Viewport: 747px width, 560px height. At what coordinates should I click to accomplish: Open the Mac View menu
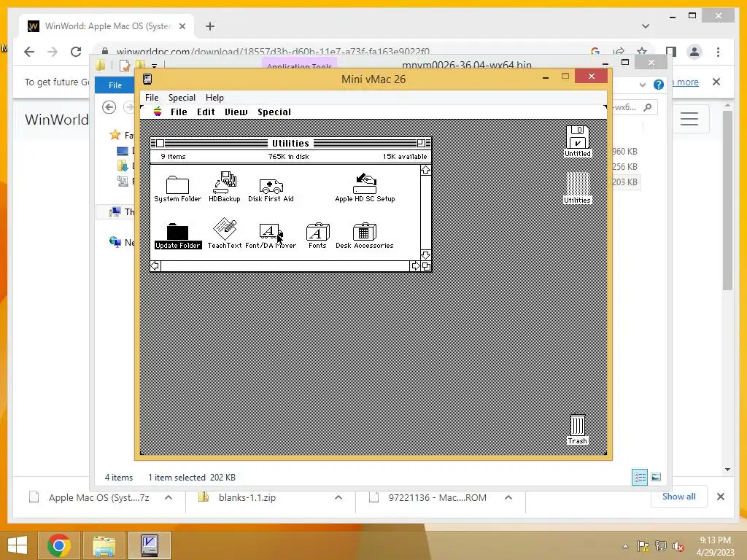click(236, 112)
